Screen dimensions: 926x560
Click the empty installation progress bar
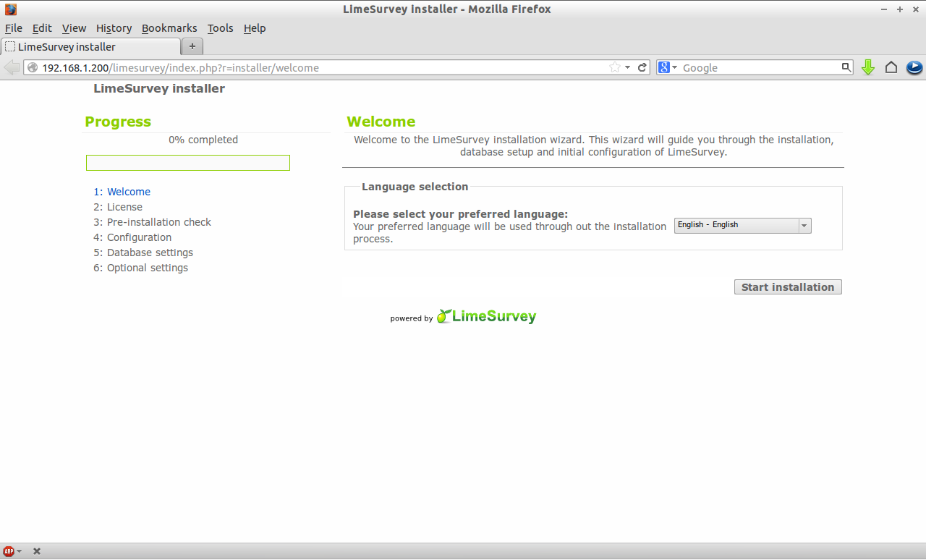pos(188,163)
